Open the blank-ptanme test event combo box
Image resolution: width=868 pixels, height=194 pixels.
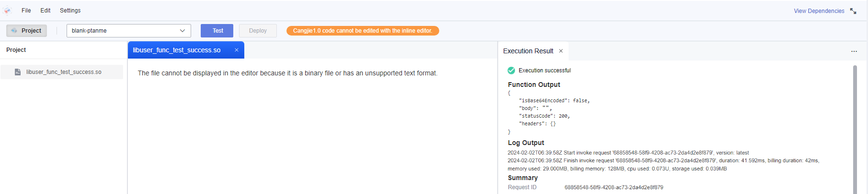pyautogui.click(x=129, y=31)
